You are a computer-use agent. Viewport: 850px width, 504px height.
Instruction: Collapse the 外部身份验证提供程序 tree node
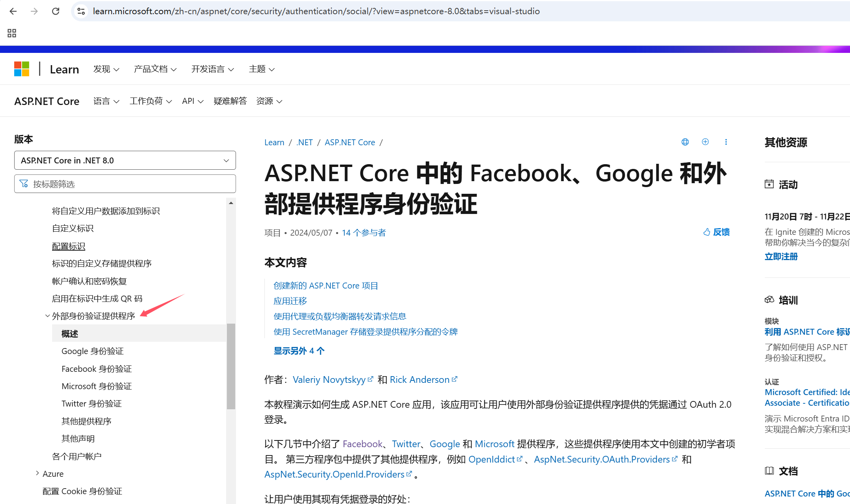[47, 316]
